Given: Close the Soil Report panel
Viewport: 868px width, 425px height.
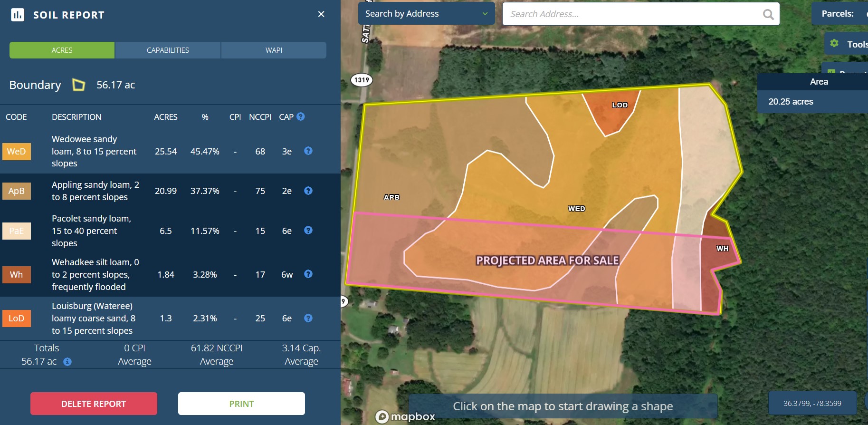Looking at the screenshot, I should (321, 14).
